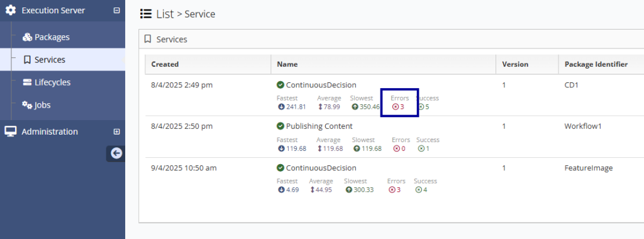644x239 pixels.
Task: Click green check icon of FeatureImage ContinuousDecision
Action: 280,168
